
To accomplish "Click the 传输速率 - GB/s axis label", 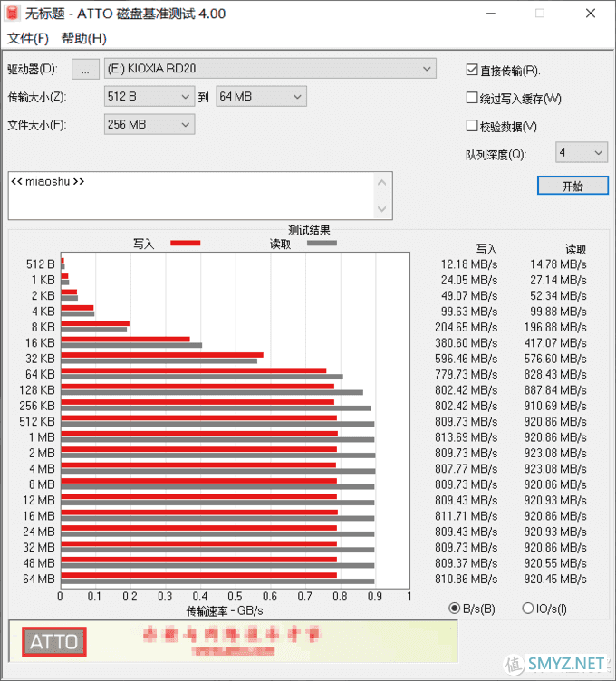I will tap(225, 610).
